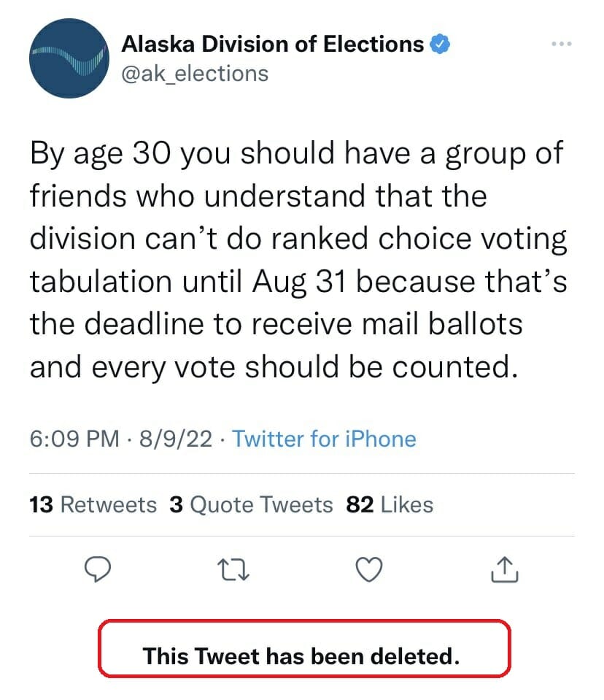Click the @ak_elections handle

(195, 74)
